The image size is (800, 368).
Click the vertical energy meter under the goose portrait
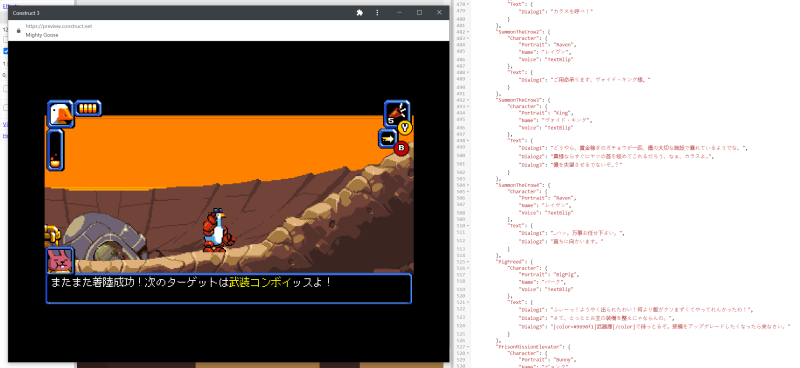(x=55, y=150)
